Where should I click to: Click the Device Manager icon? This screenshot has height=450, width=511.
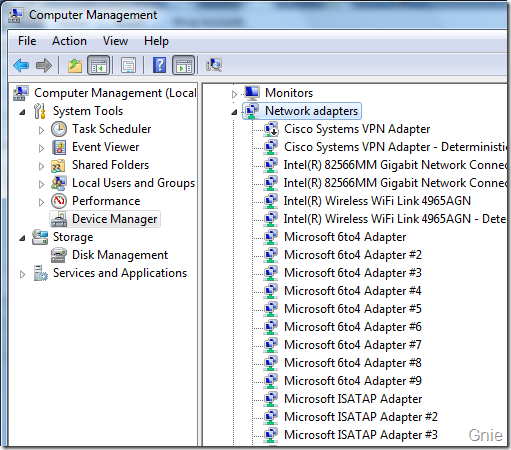point(59,219)
